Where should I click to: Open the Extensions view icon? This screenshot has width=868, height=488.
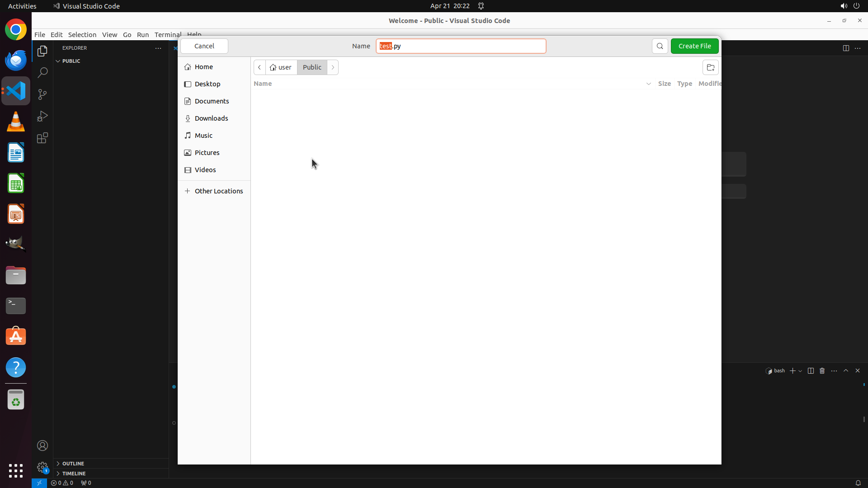coord(42,138)
